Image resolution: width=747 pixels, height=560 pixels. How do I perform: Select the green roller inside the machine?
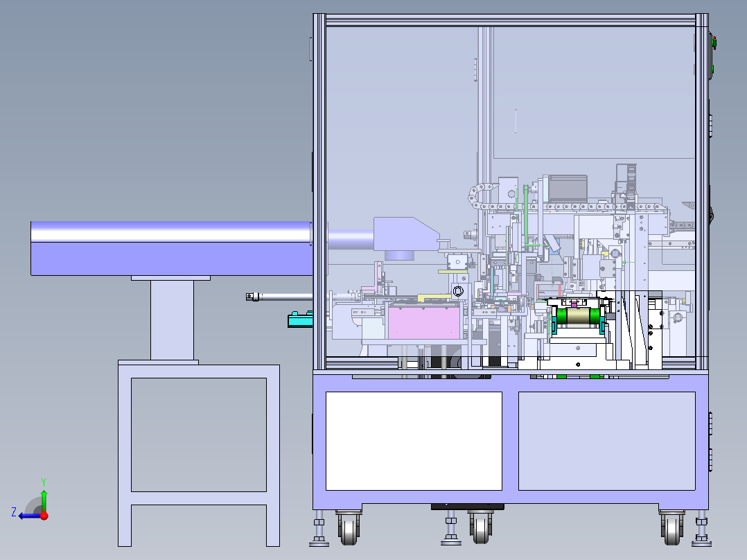pos(578,316)
